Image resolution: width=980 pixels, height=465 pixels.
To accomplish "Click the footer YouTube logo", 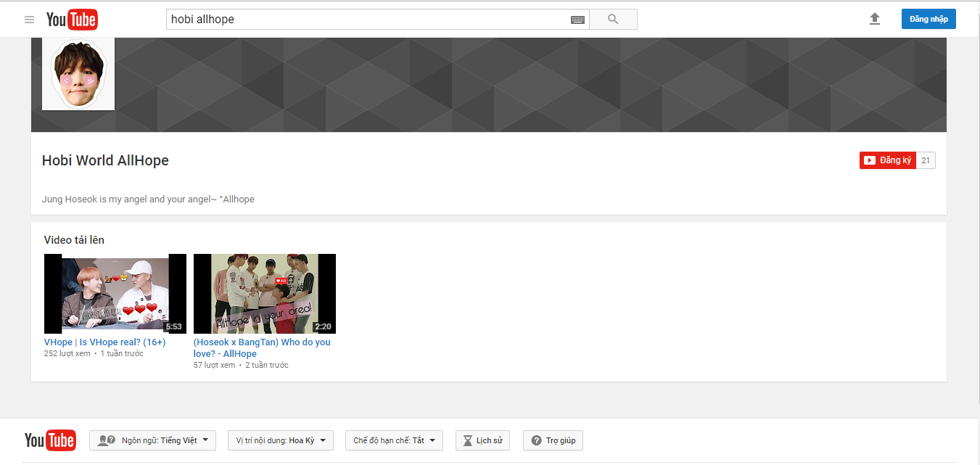I will pos(50,440).
